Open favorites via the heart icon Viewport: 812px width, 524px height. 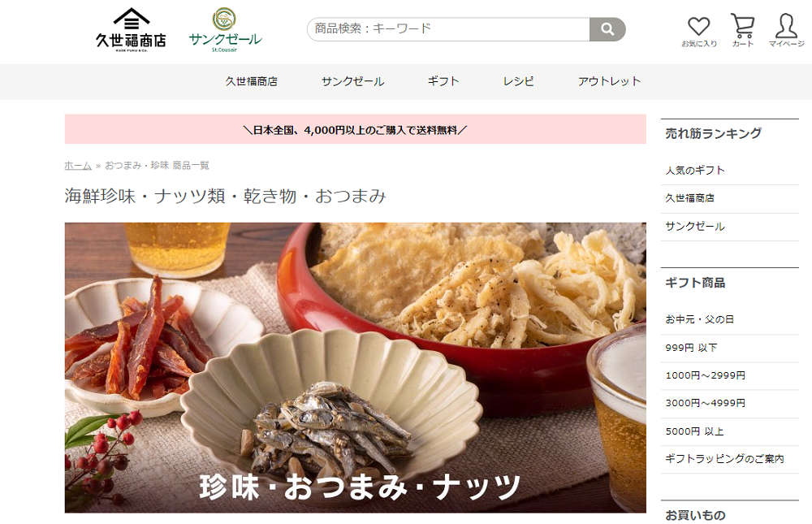(698, 31)
